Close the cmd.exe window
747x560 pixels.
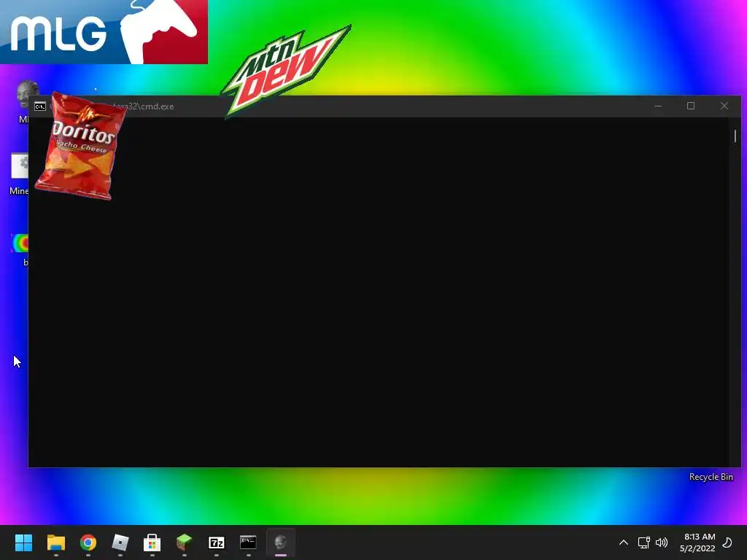(x=724, y=106)
